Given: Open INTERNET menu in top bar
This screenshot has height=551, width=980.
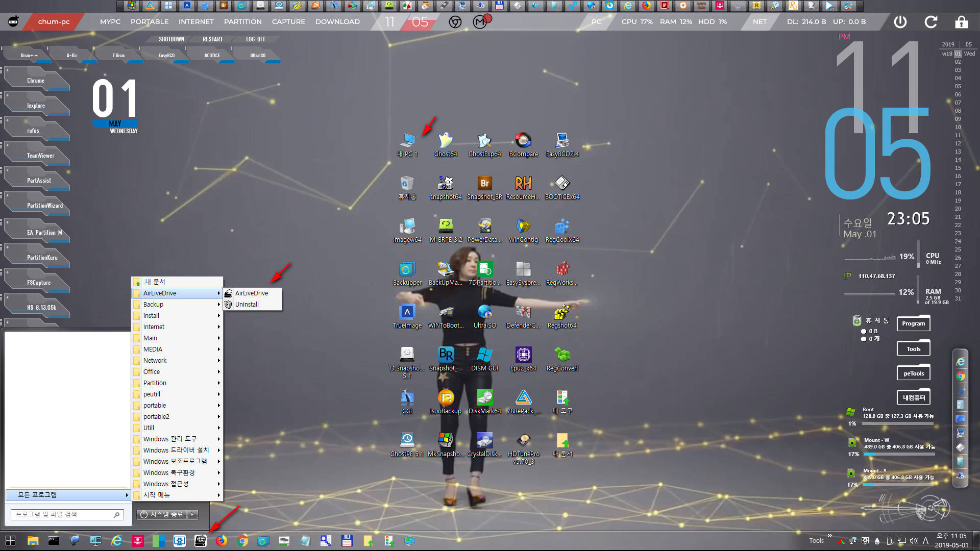Looking at the screenshot, I should (196, 22).
